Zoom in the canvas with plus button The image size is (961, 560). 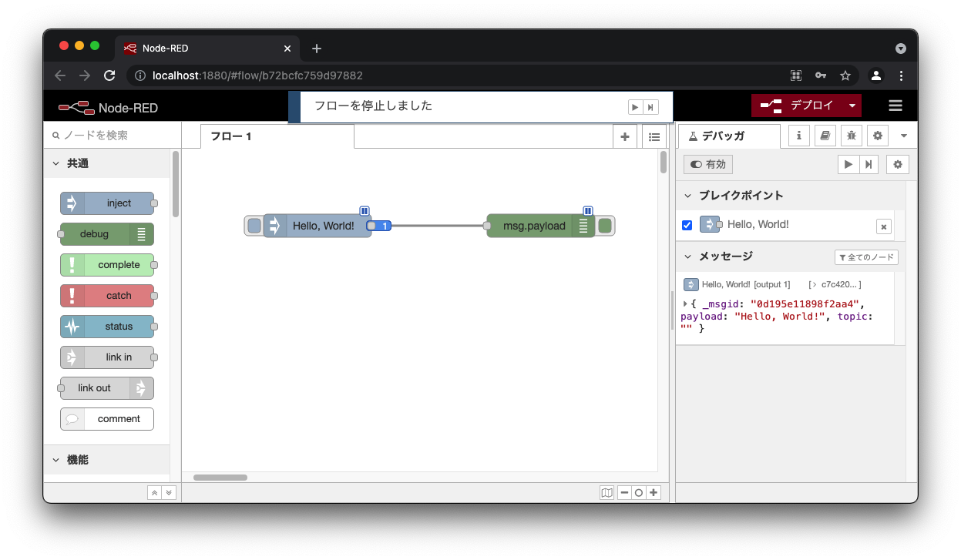[654, 493]
